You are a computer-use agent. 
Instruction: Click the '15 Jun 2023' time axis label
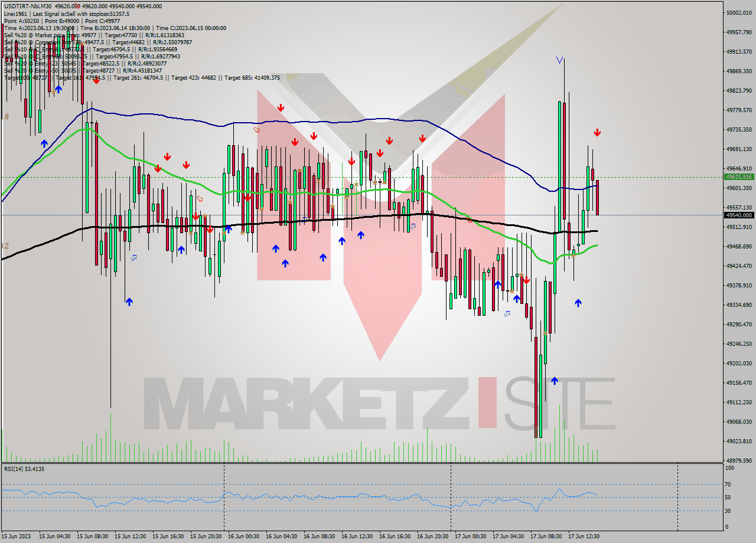(16, 537)
